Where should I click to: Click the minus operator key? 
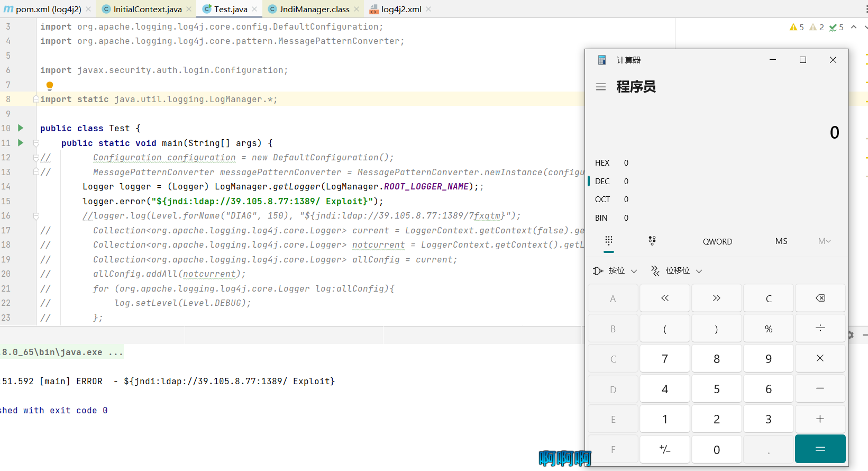820,389
